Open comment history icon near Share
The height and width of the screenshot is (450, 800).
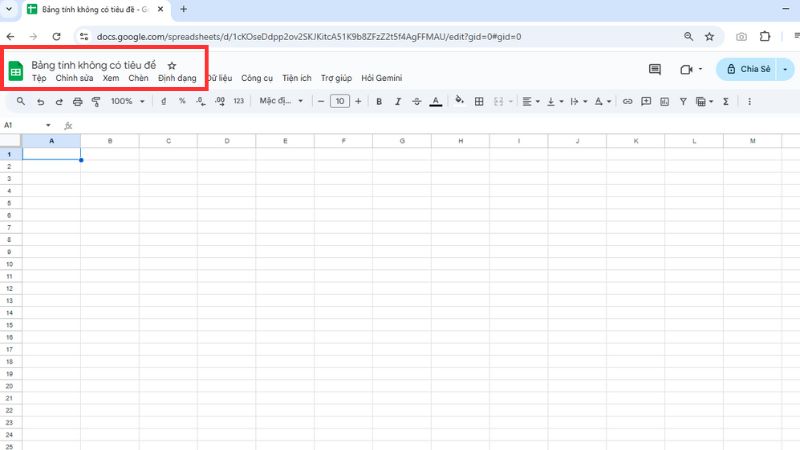655,69
